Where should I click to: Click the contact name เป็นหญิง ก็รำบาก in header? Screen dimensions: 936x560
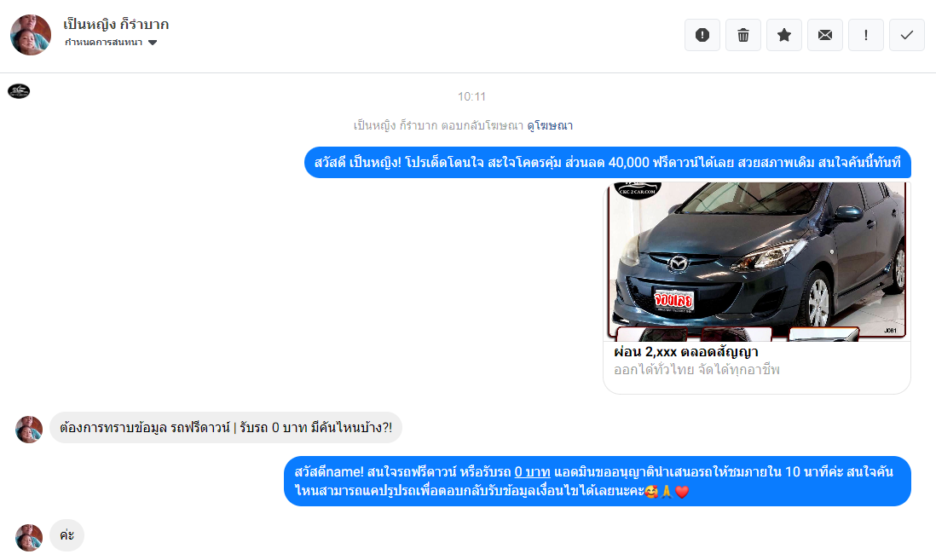[116, 24]
